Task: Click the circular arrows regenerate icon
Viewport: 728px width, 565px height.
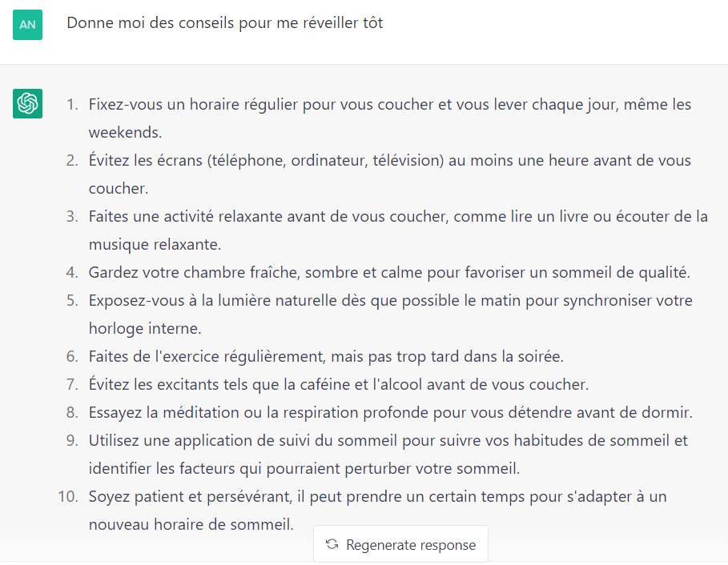Action: pos(332,545)
